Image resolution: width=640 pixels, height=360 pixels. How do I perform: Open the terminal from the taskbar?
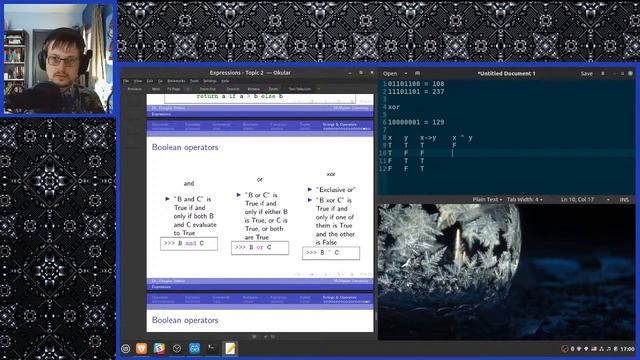(212, 348)
